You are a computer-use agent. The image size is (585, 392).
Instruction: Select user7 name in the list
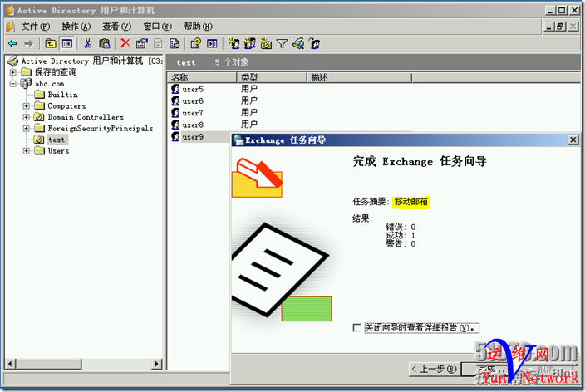point(193,113)
